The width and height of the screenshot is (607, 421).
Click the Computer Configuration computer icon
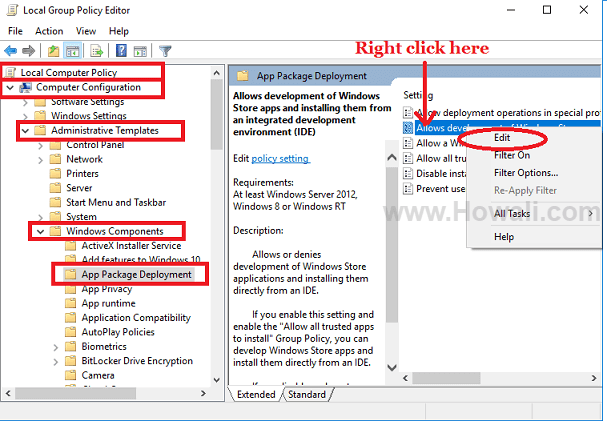(x=26, y=87)
